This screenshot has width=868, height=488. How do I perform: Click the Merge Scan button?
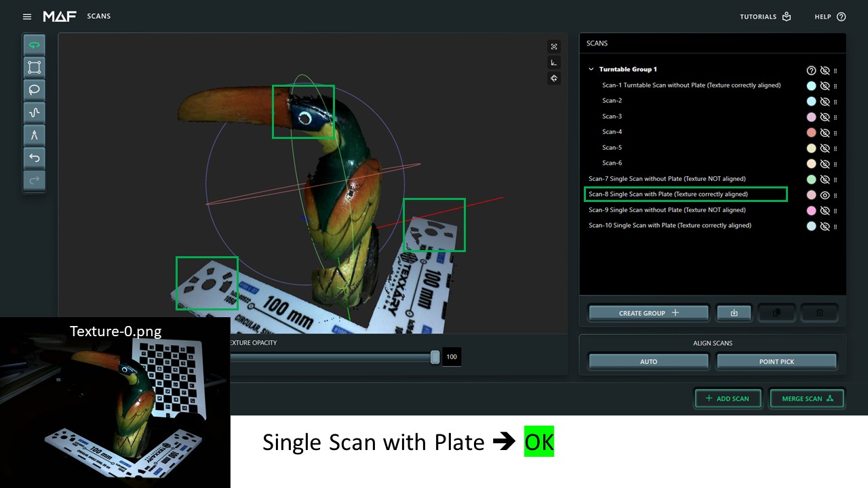click(807, 399)
